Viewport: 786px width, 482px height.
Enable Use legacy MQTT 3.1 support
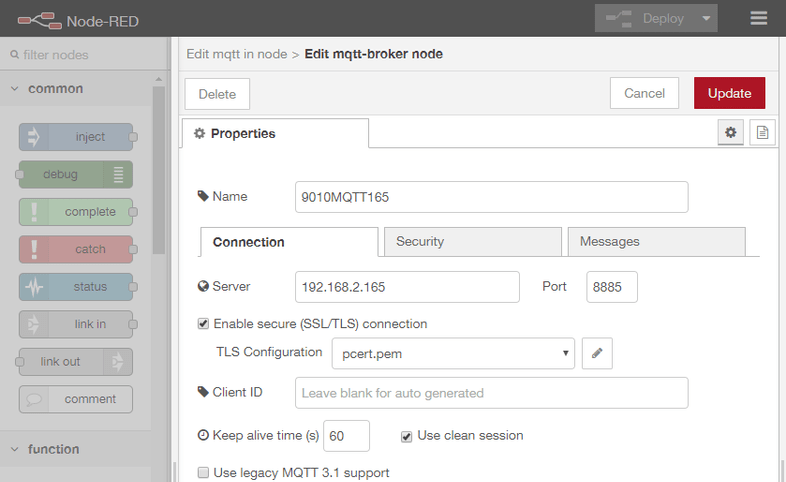click(204, 472)
